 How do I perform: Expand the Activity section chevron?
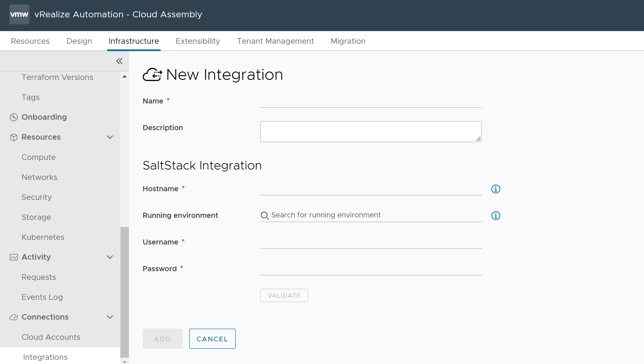[110, 257]
